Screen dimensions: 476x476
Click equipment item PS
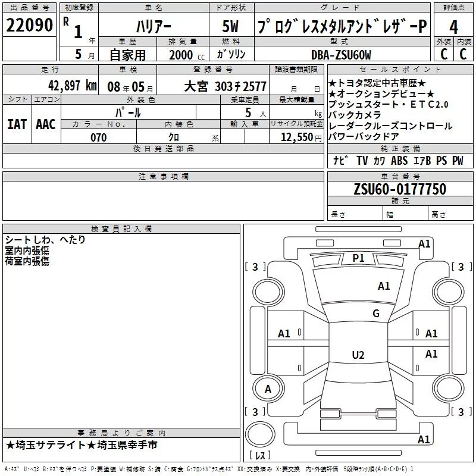[441, 160]
